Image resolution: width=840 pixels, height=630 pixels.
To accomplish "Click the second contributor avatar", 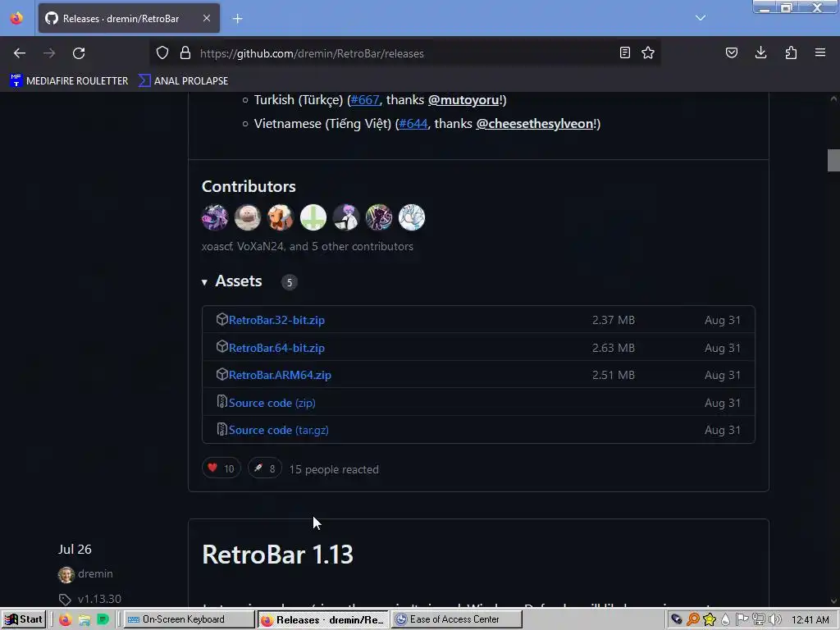I will tap(248, 217).
